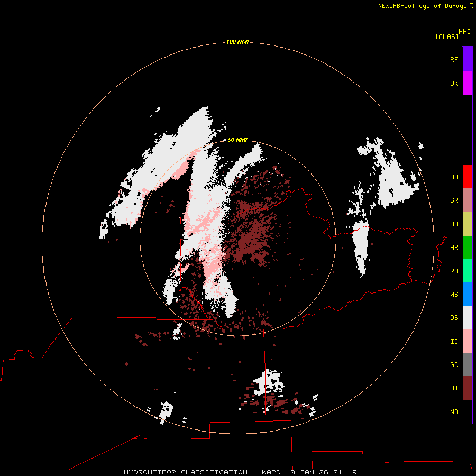The height and width of the screenshot is (476, 476).
Task: Click the HHC product code text
Action: [x=464, y=32]
